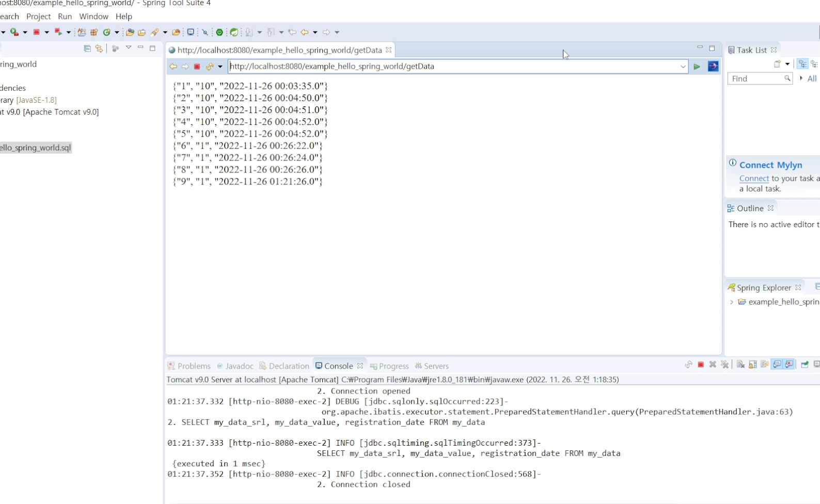The width and height of the screenshot is (820, 504).
Task: Select ello_spring_world.sql file in Package Explorer
Action: (35, 148)
